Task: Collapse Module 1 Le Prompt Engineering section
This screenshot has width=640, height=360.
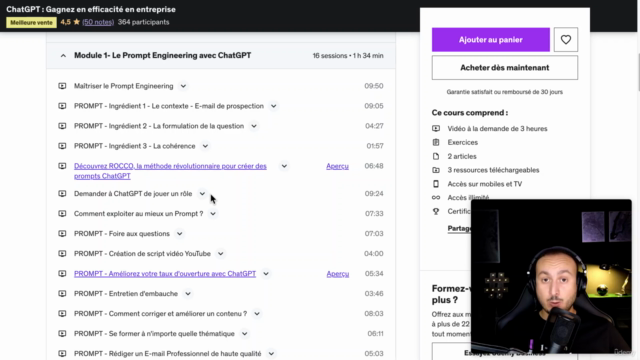Action: (x=63, y=56)
